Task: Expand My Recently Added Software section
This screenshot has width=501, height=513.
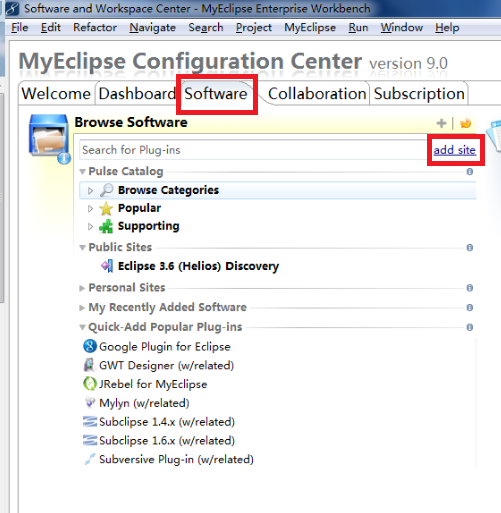Action: (x=82, y=308)
